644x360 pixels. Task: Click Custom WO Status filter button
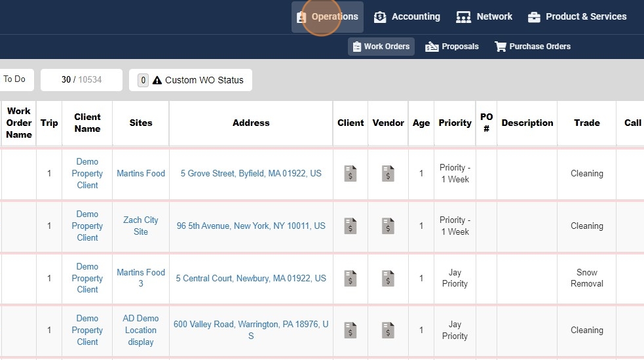click(x=191, y=80)
